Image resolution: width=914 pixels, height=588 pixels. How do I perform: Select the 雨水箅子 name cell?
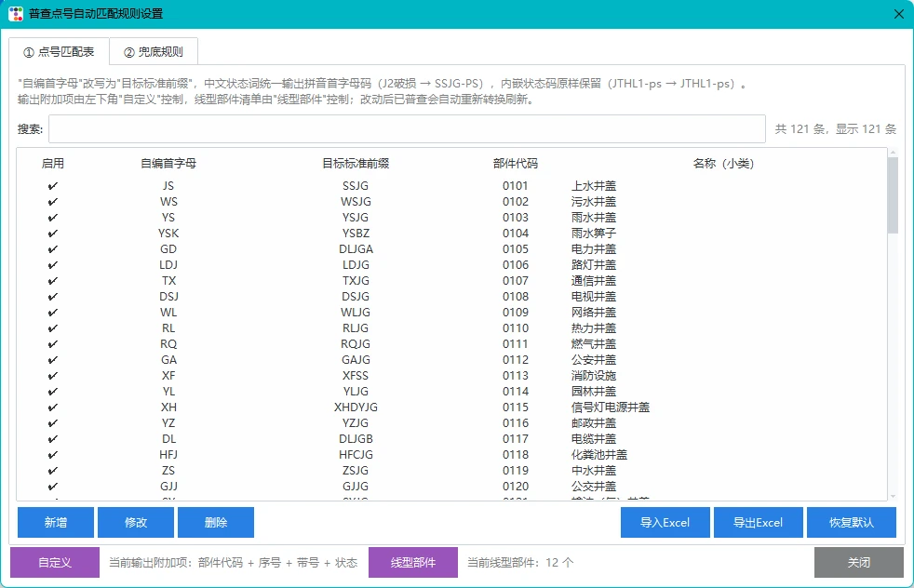tap(594, 234)
